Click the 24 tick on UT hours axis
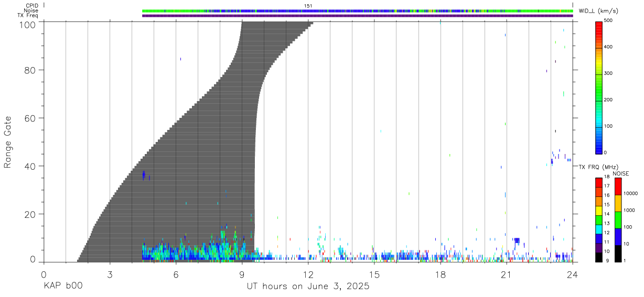 (573, 274)
